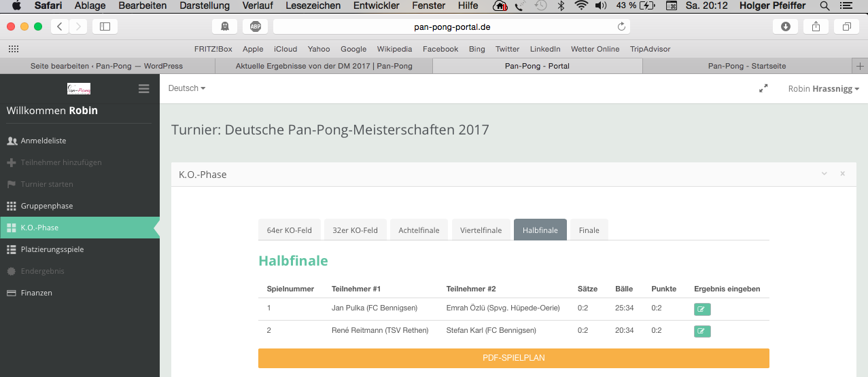Click the edit result icon for match 1
The width and height of the screenshot is (868, 377).
click(x=702, y=310)
